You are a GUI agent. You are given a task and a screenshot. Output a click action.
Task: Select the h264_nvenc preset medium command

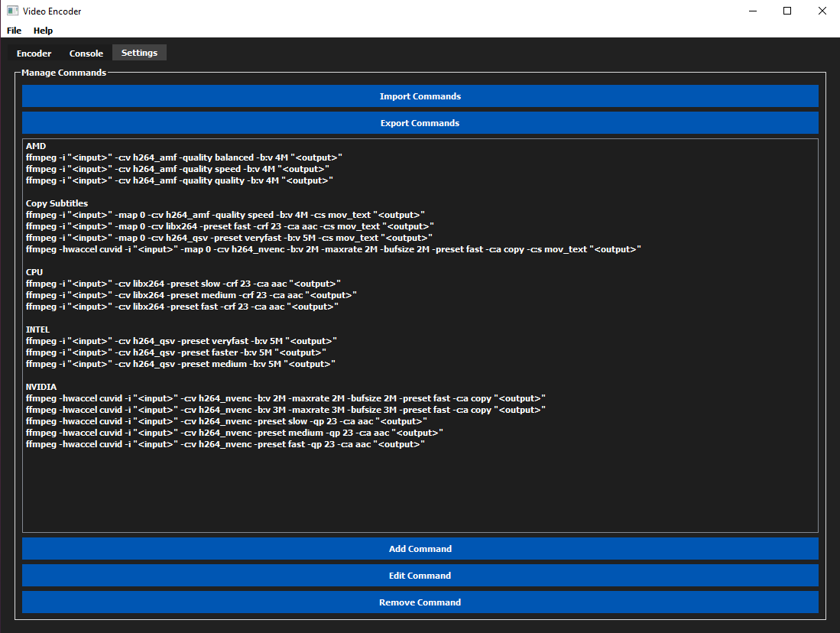(x=234, y=433)
